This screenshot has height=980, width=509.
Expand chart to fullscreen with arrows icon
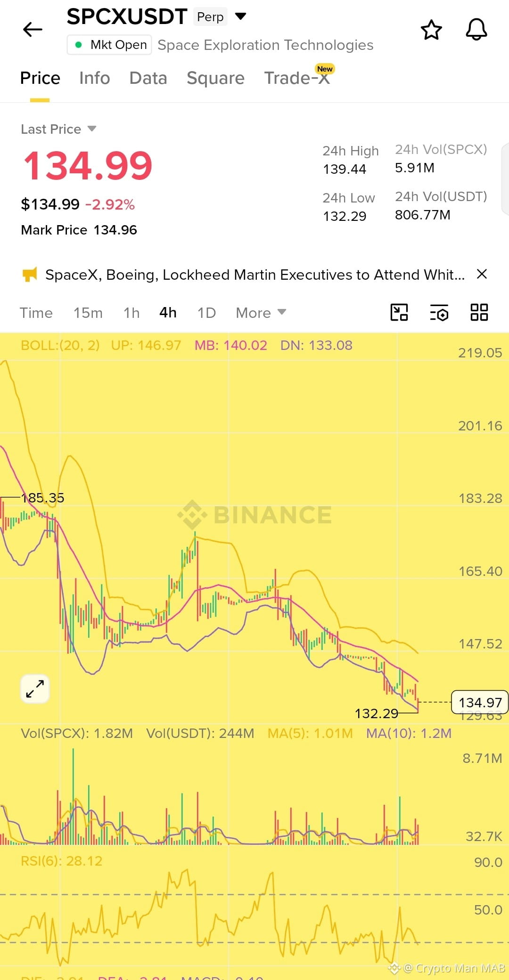35,688
